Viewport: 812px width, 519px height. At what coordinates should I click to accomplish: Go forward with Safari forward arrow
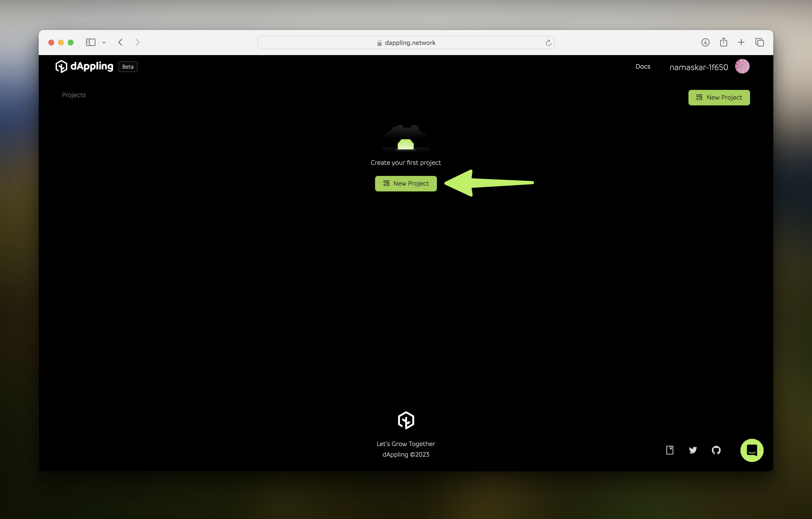click(137, 42)
